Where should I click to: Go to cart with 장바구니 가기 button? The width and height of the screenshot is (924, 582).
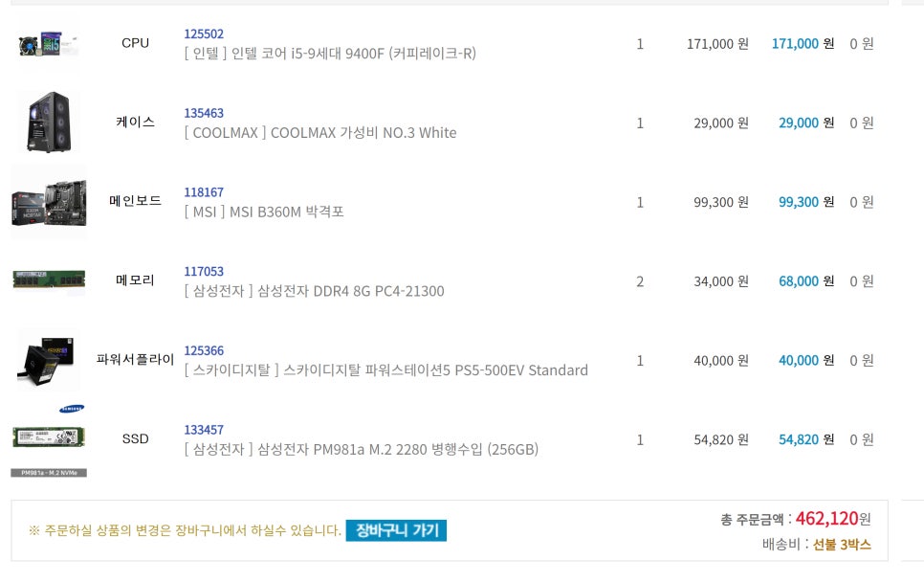point(396,530)
